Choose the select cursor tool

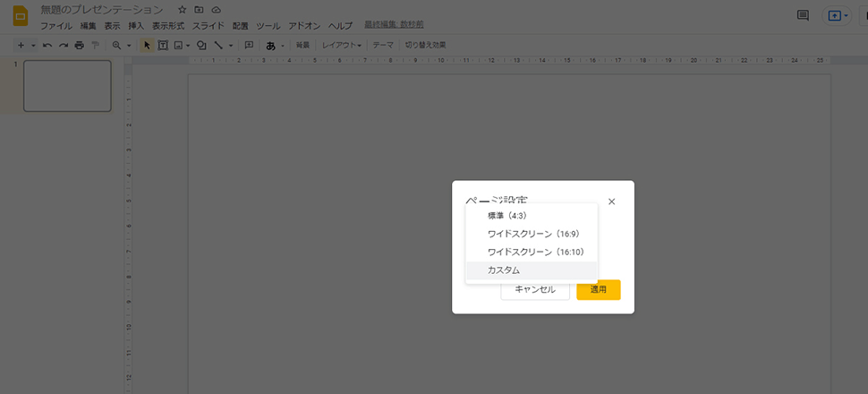point(147,46)
